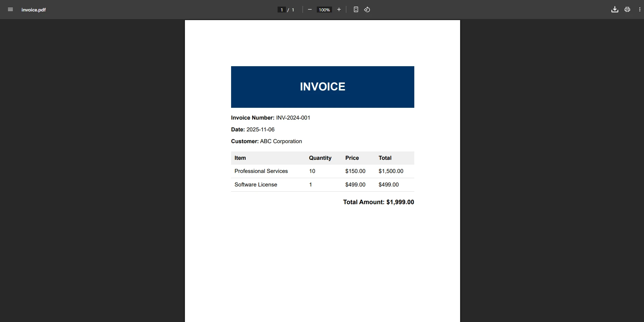Print the invoice document

(x=627, y=9)
